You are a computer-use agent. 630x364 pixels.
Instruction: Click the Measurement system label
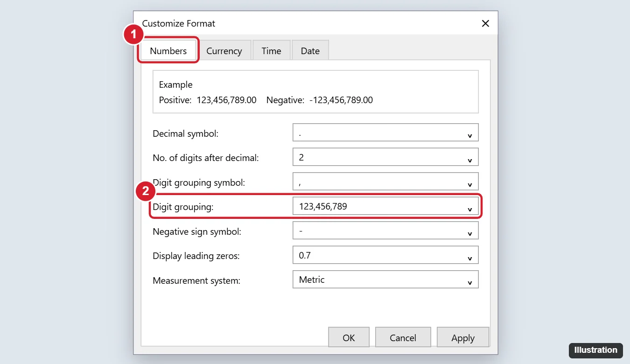point(196,281)
